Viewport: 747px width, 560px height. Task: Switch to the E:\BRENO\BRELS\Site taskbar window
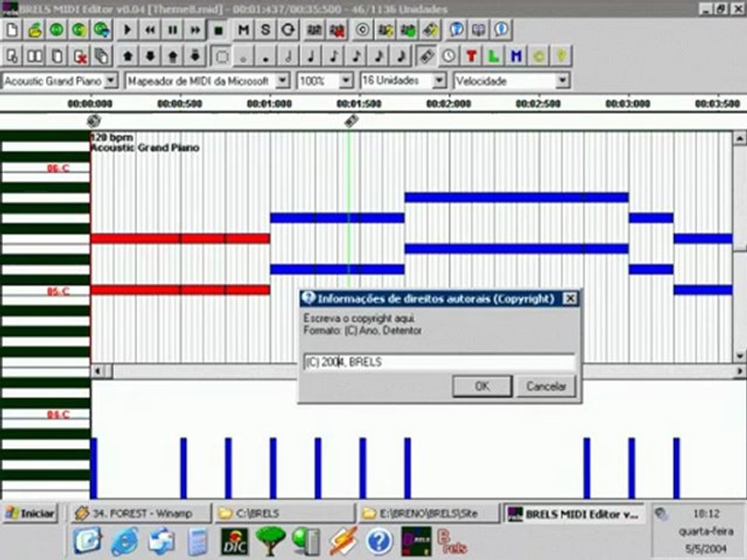[x=430, y=513]
